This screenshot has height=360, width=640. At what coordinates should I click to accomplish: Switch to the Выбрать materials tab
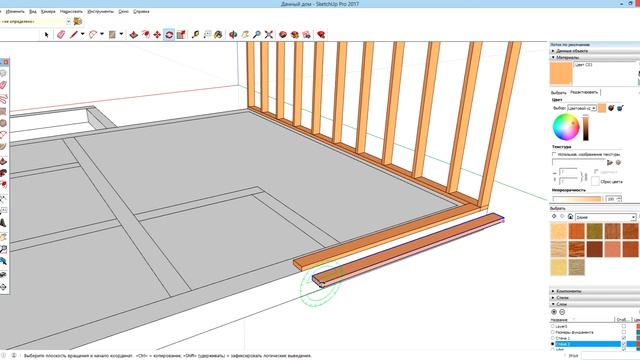(558, 93)
